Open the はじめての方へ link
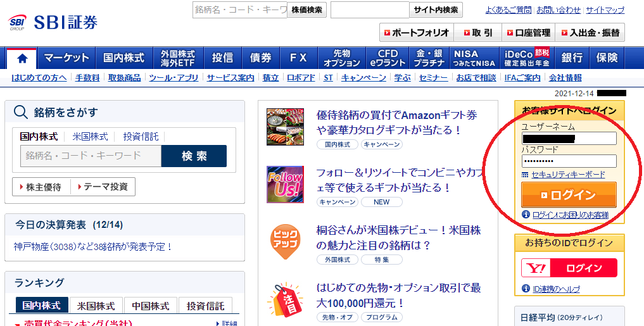The image size is (644, 326). click(39, 78)
